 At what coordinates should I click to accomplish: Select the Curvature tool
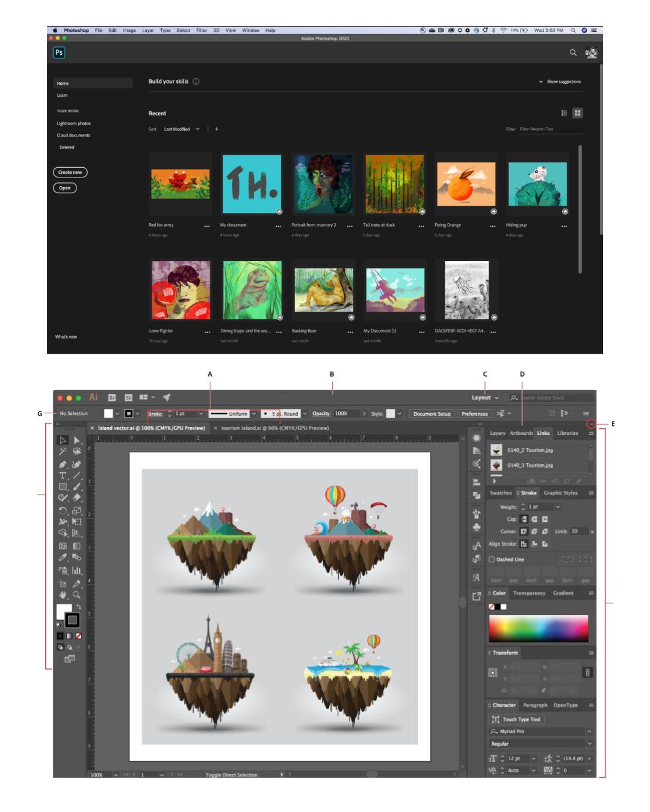76,464
